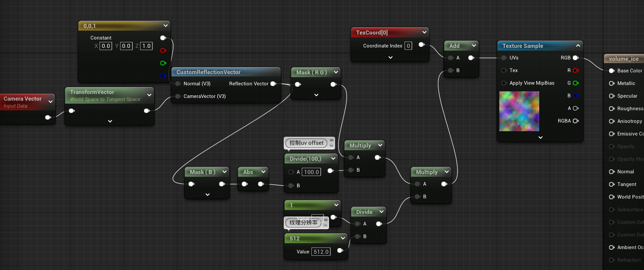644x270 pixels.
Task: Click the Mask (R G) node's output pin
Action: (x=333, y=84)
